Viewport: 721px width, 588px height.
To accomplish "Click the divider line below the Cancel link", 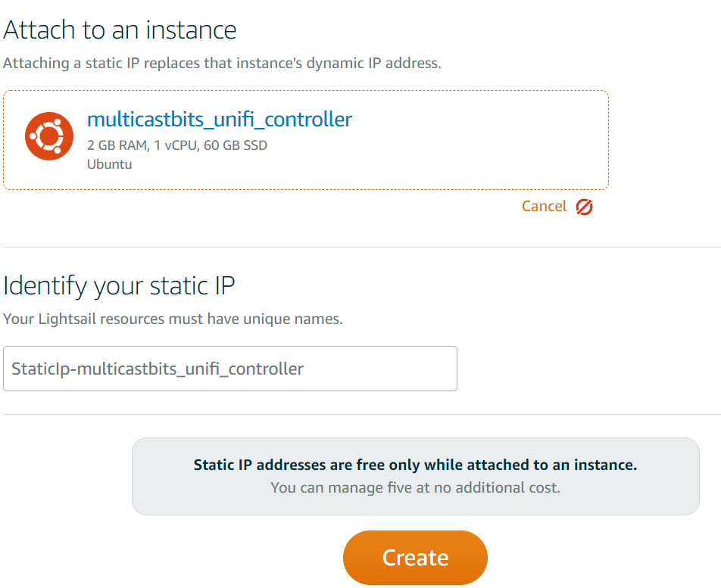I will tap(362, 247).
